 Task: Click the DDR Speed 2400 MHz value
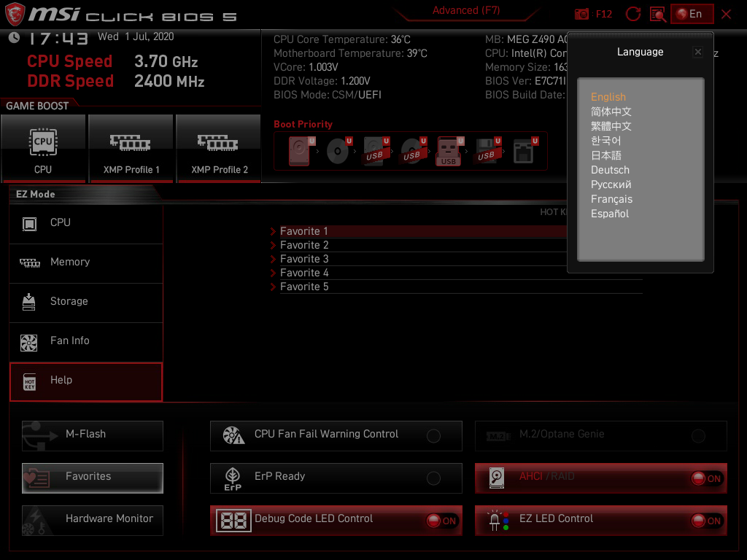pyautogui.click(x=169, y=81)
